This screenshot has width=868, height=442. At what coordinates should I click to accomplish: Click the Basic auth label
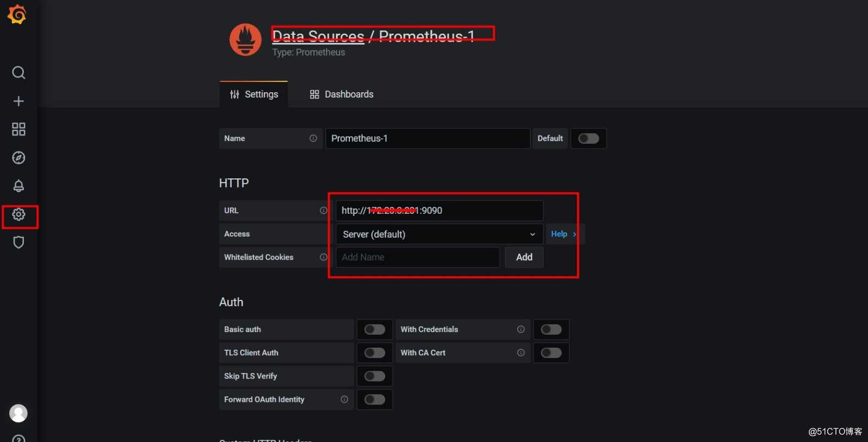pyautogui.click(x=242, y=329)
